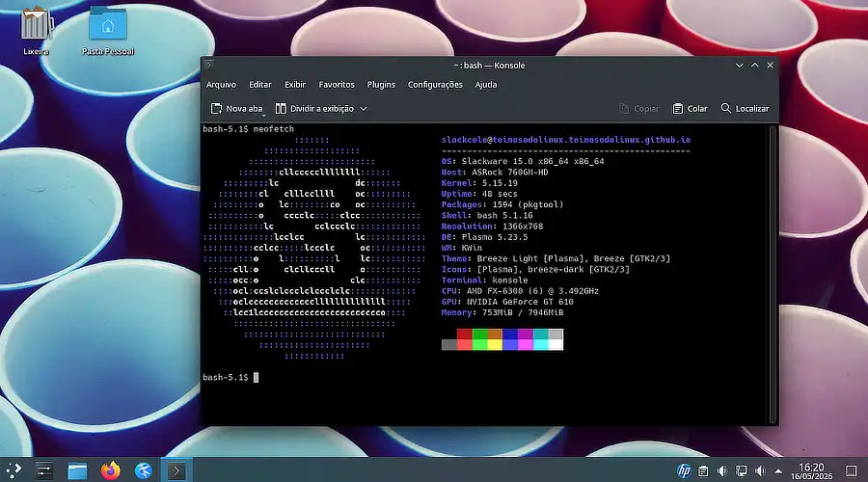
Task: Click the 'GPU: NVIDIA GeForce GT 610' line
Action: pos(507,302)
